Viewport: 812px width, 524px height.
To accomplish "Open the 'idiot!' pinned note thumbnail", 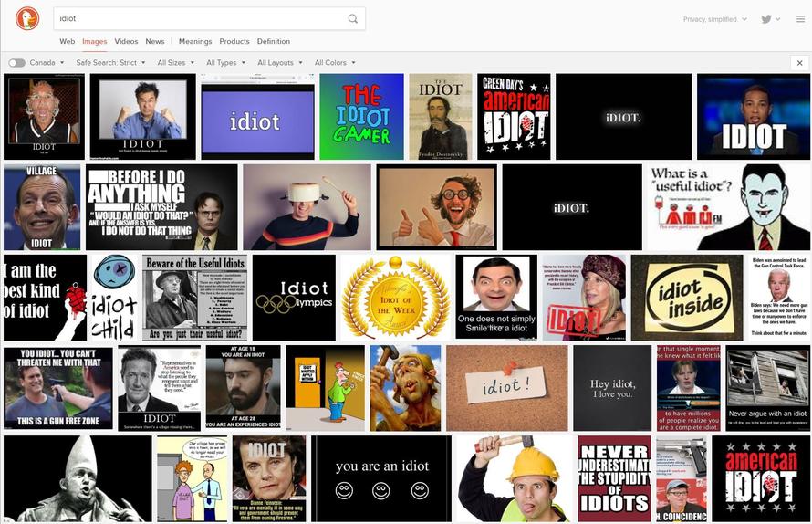I will (x=507, y=388).
